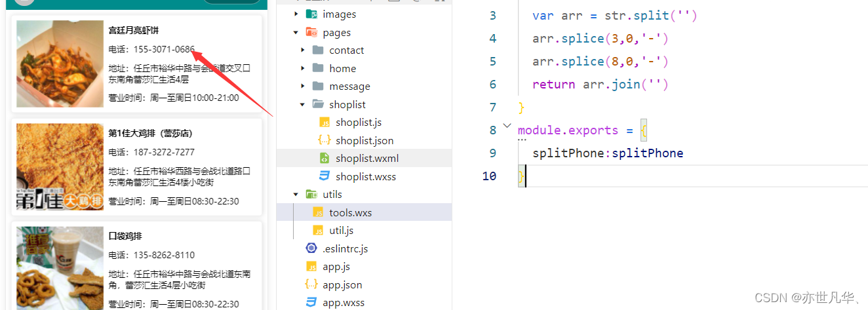Click the app.json file icon
The height and width of the screenshot is (310, 868).
click(311, 284)
